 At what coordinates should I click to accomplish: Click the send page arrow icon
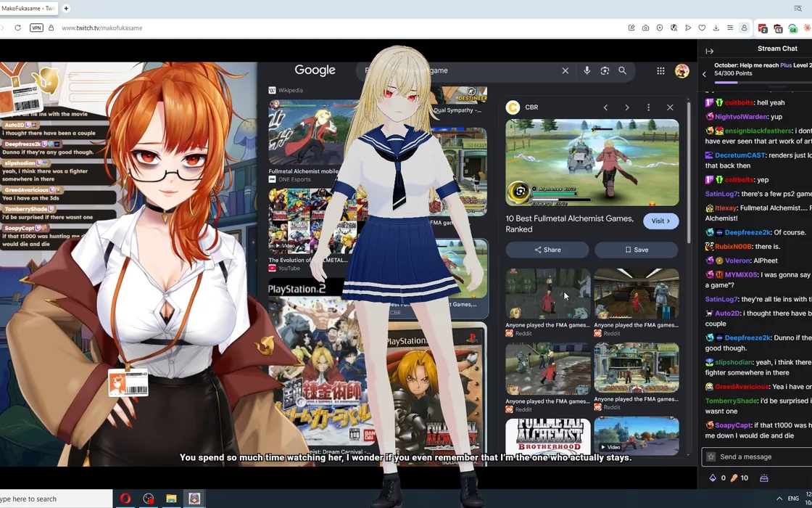(x=688, y=28)
